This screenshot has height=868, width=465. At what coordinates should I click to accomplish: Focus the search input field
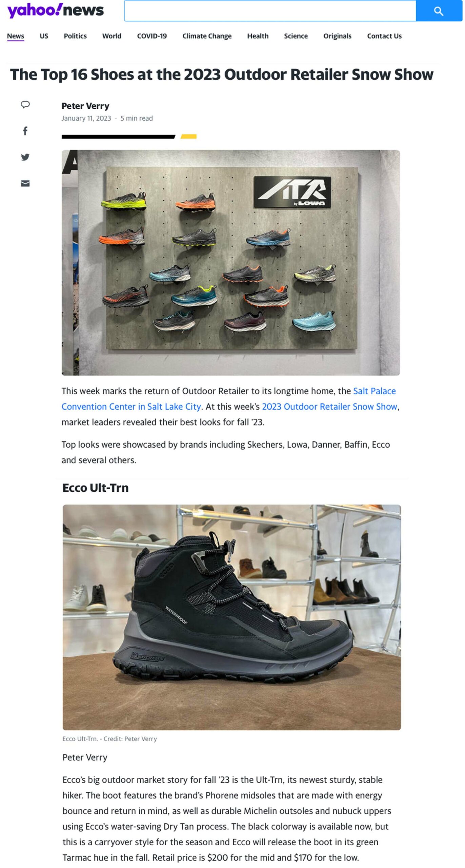click(x=270, y=11)
